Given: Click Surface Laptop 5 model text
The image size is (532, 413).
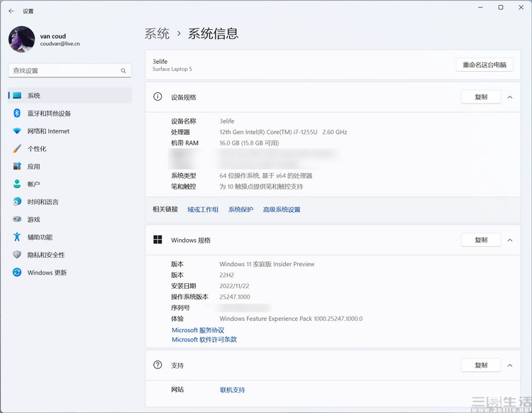Looking at the screenshot, I should pos(172,69).
